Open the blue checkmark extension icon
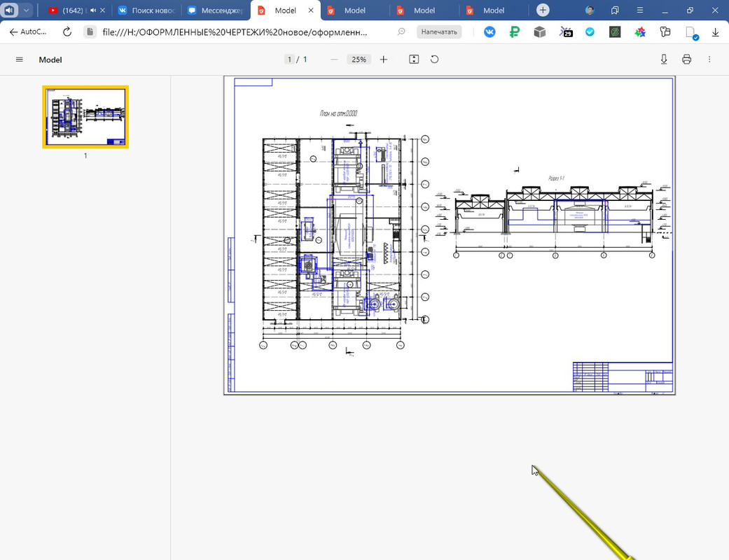This screenshot has width=729, height=560. pyautogui.click(x=590, y=32)
